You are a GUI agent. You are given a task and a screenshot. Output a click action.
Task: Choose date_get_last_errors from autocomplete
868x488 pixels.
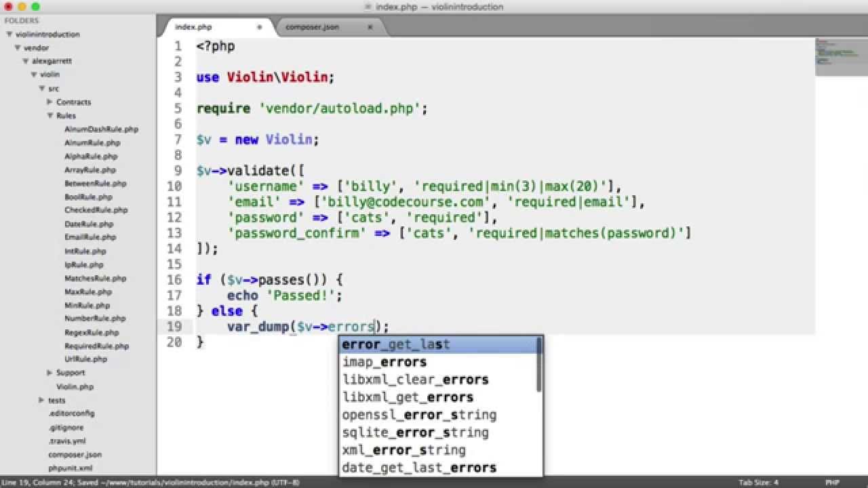click(x=439, y=468)
